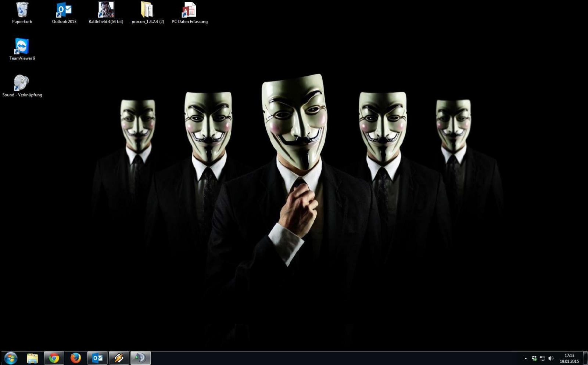Select the Outlook 2013 desktop shortcut

[64, 13]
